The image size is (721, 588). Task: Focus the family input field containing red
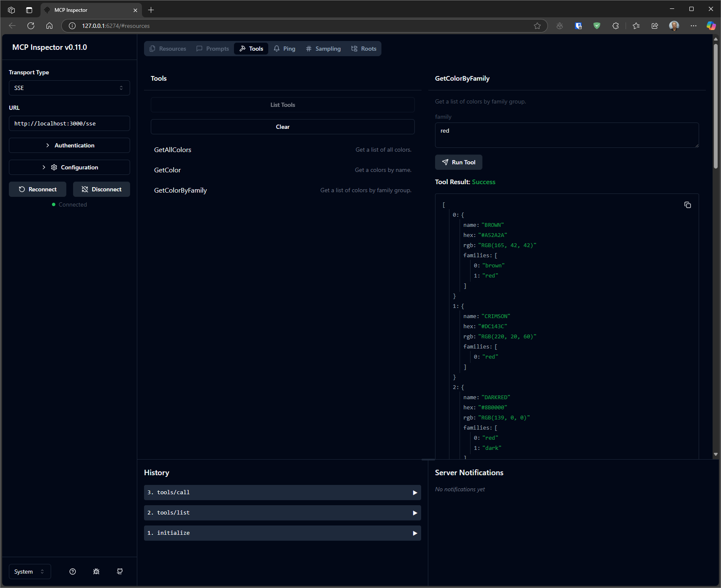(567, 135)
